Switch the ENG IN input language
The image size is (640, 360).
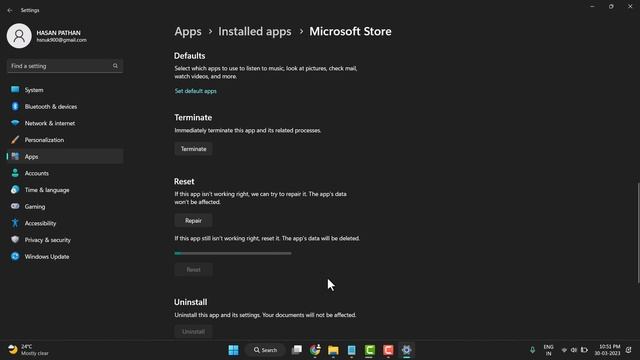point(548,350)
